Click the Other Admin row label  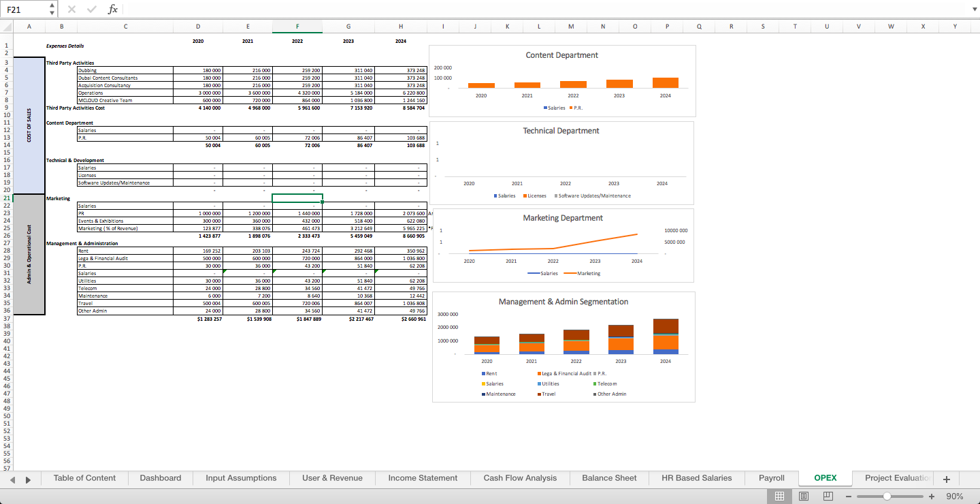click(x=125, y=311)
